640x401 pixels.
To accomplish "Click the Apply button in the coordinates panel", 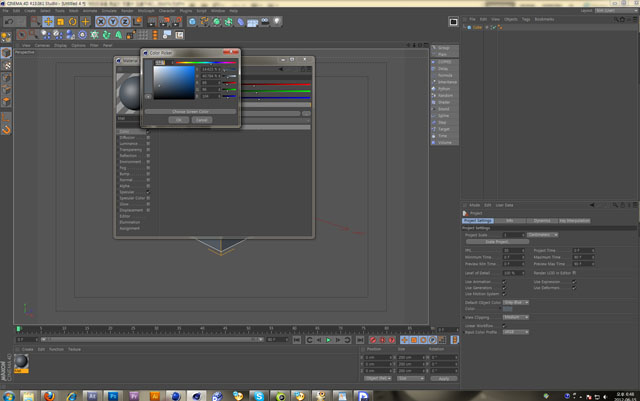I will (x=443, y=379).
